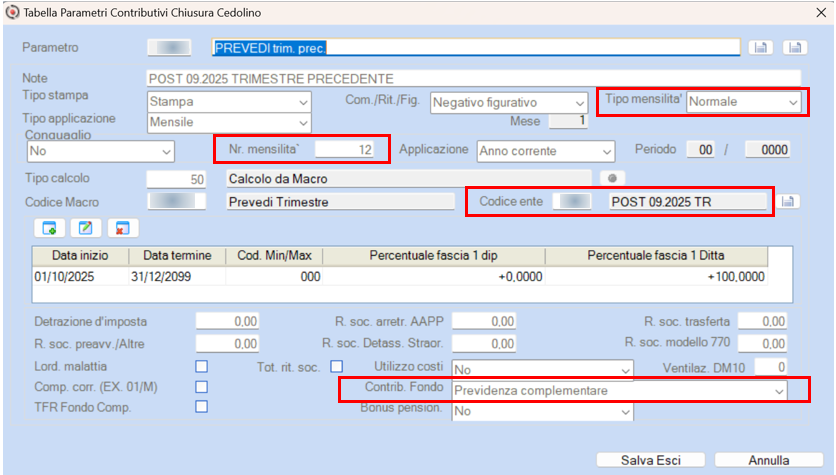Toggle the Comp. corr. (EX. 01/M) checkbox

(x=202, y=387)
